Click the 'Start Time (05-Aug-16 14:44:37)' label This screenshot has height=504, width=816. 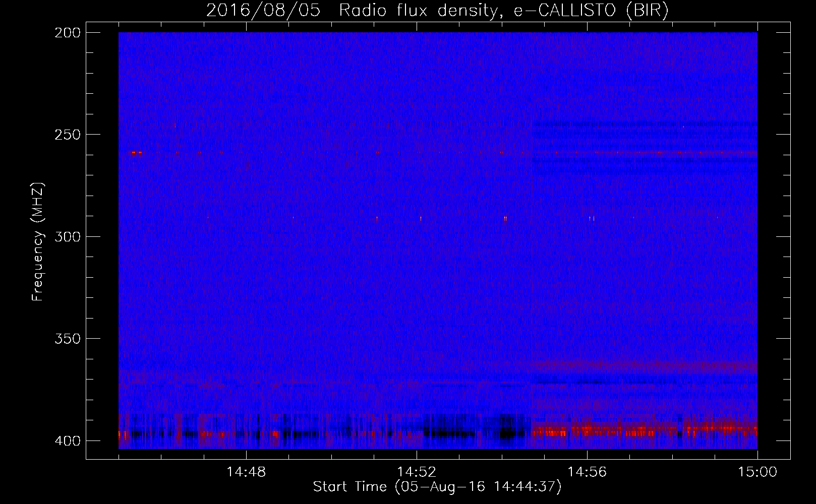(437, 487)
